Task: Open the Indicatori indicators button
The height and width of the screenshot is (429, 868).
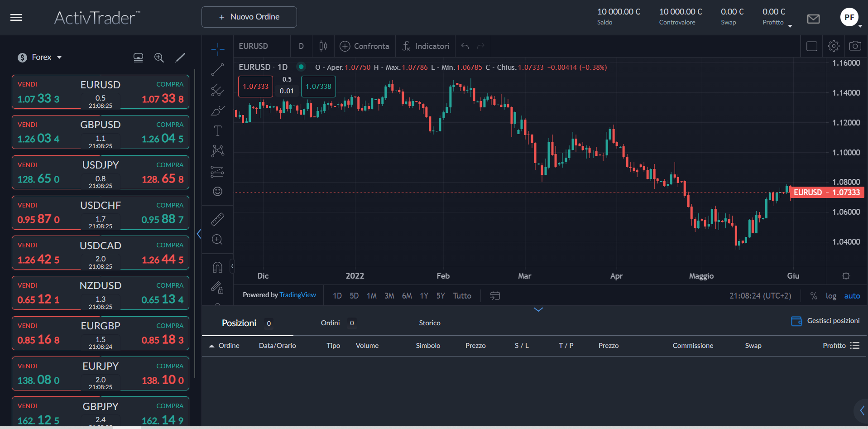Action: [x=426, y=46]
